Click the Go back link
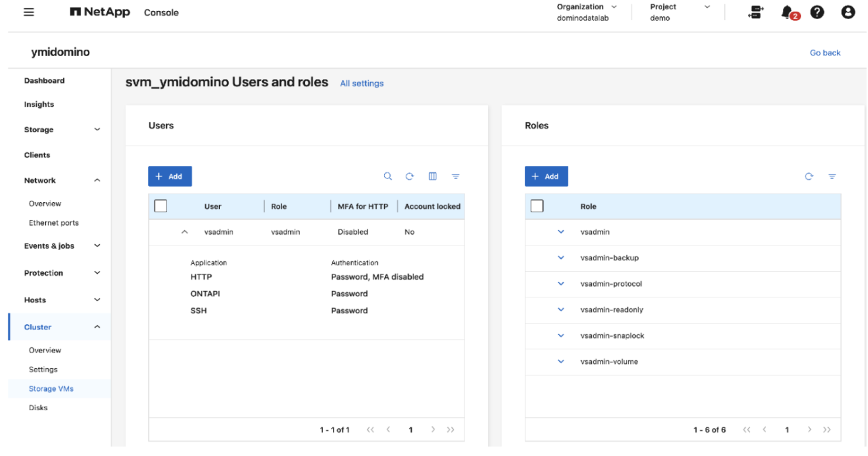 point(825,53)
